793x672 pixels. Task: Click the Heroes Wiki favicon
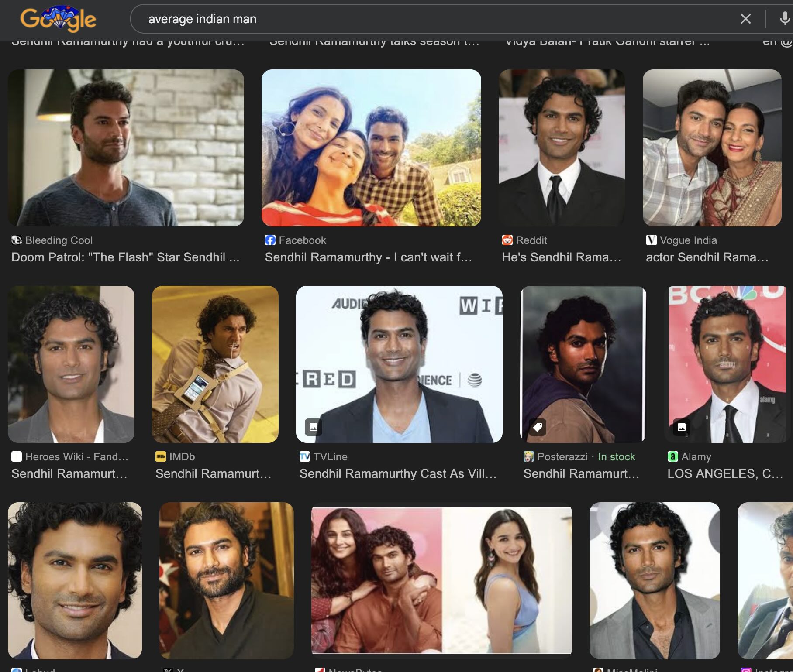[17, 456]
